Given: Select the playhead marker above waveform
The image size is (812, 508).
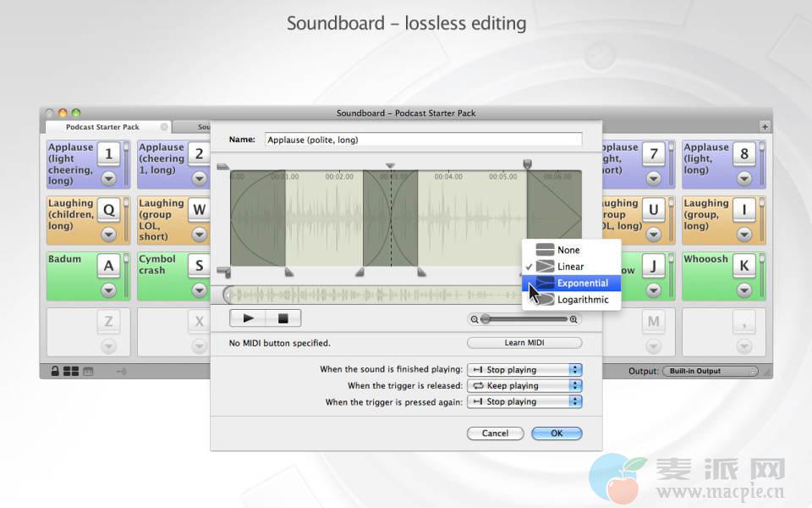Looking at the screenshot, I should [390, 166].
